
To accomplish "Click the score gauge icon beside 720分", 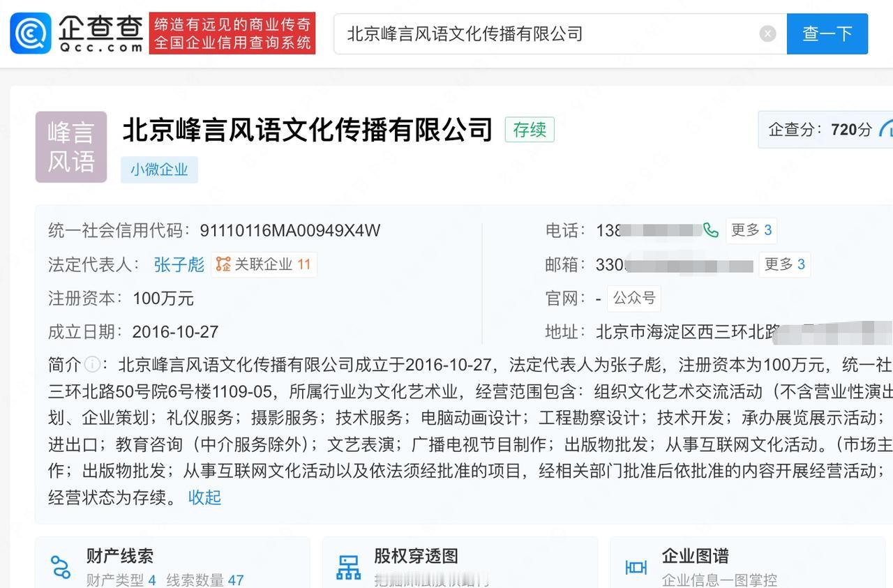I will click(886, 129).
